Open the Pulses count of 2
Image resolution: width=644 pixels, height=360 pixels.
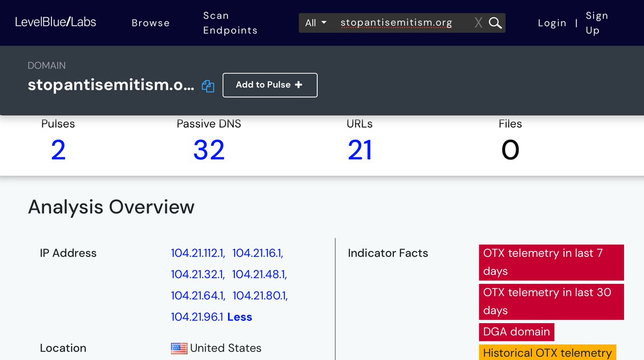point(58,150)
